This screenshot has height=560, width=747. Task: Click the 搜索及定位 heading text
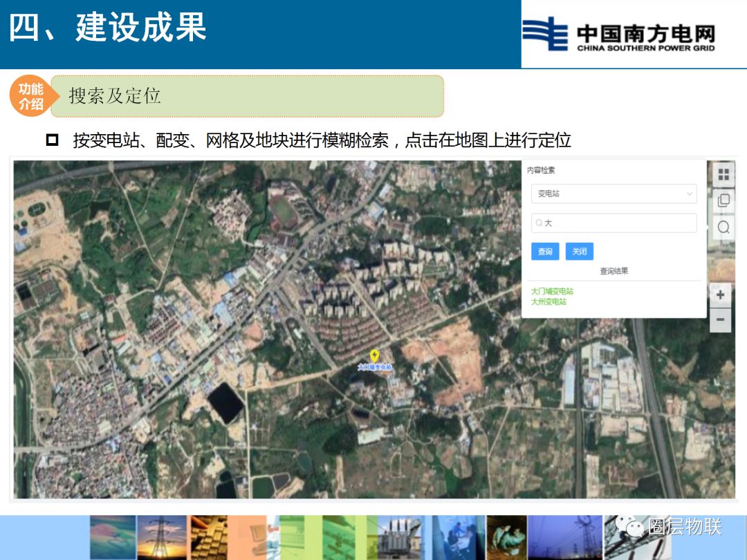click(x=115, y=95)
